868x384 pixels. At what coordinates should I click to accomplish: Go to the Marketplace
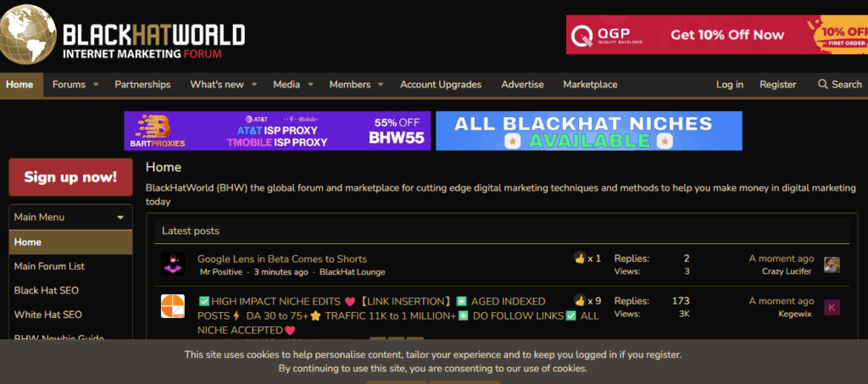[x=590, y=85]
